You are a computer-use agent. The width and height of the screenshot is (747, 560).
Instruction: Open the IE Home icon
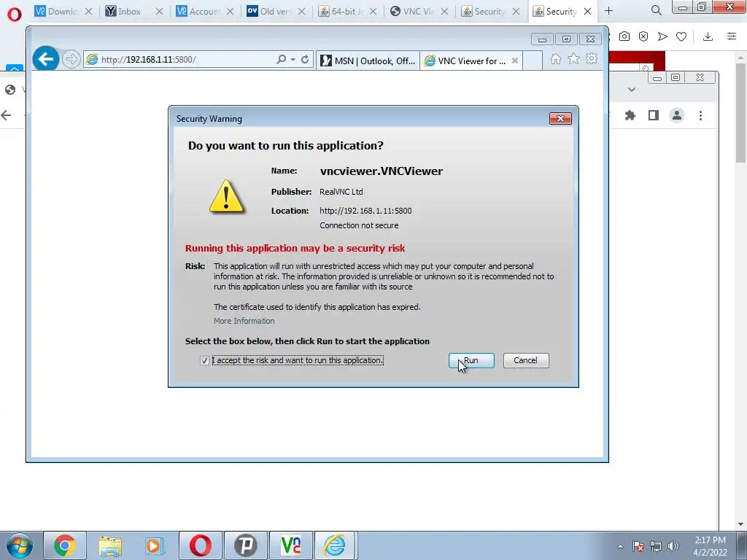click(x=555, y=58)
